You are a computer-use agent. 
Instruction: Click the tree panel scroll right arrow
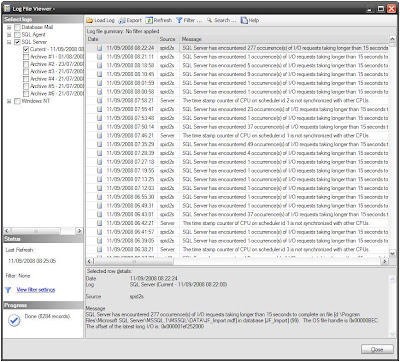coord(79,231)
